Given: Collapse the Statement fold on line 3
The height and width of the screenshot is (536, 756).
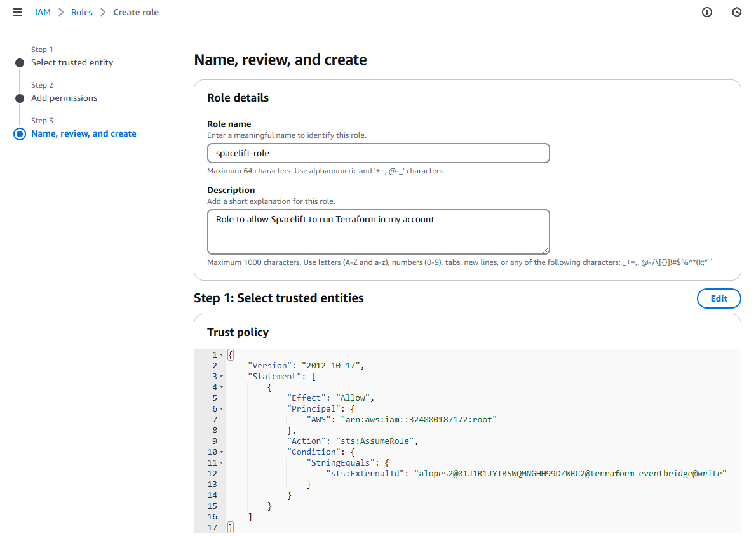Looking at the screenshot, I should click(221, 377).
